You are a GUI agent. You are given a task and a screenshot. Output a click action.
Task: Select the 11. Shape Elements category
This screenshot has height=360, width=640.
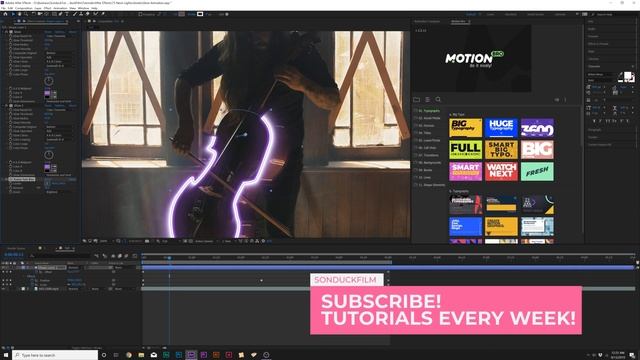coord(431,185)
